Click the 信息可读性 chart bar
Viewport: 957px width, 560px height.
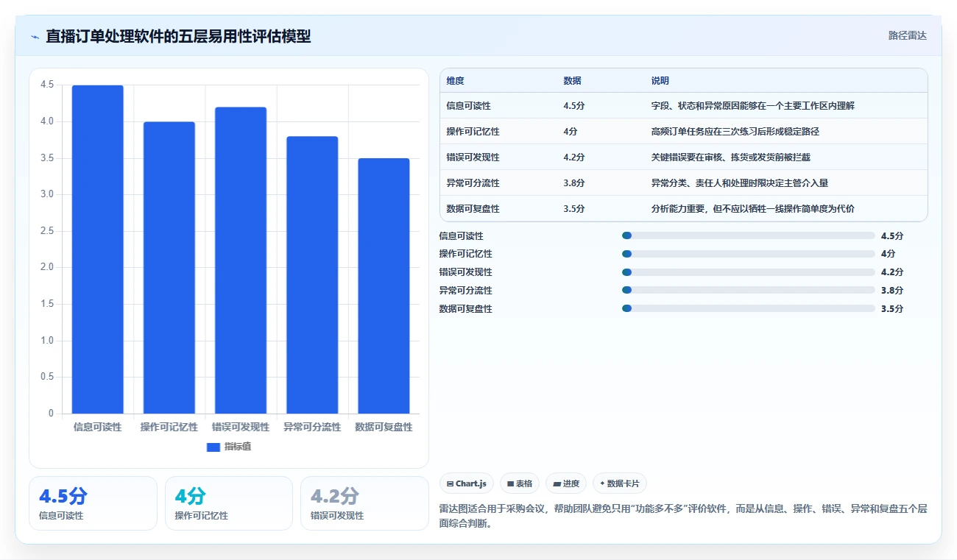tap(97, 249)
